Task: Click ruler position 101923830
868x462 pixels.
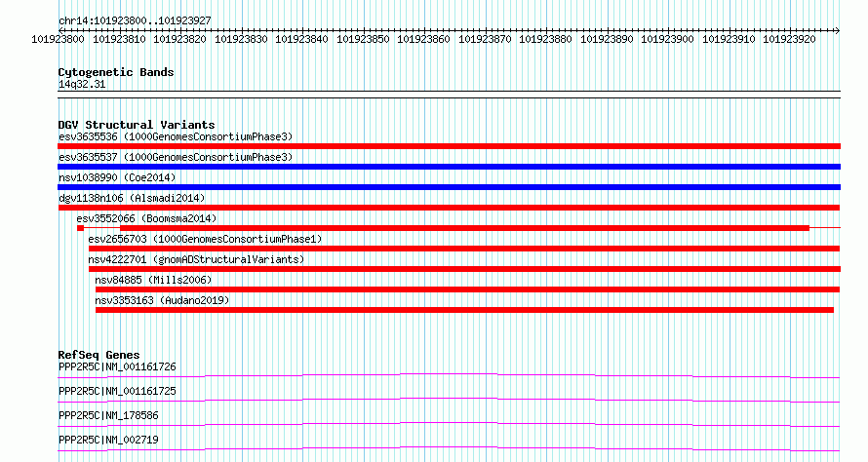Action: coord(241,39)
